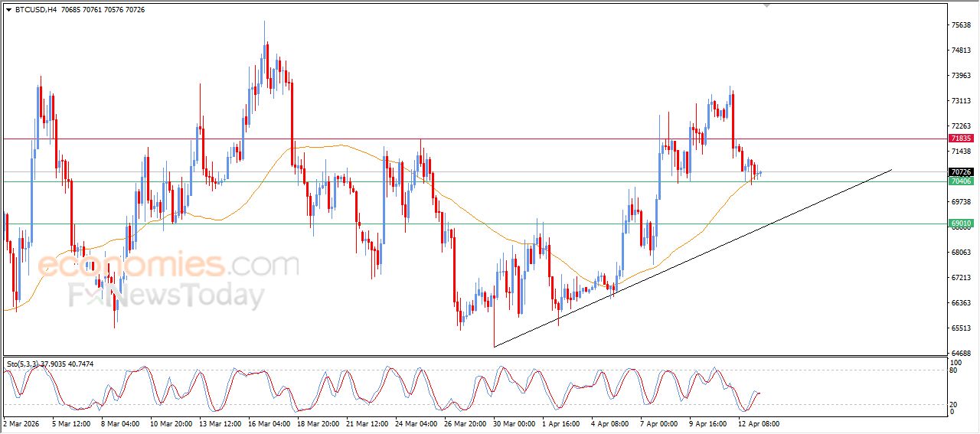This screenshot has height=434, width=980.
Task: Click the 75638 price scale label
Action: point(960,25)
